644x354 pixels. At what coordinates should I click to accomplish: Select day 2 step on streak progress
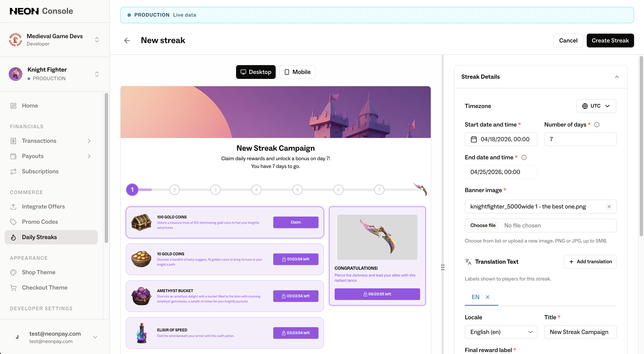pos(174,190)
